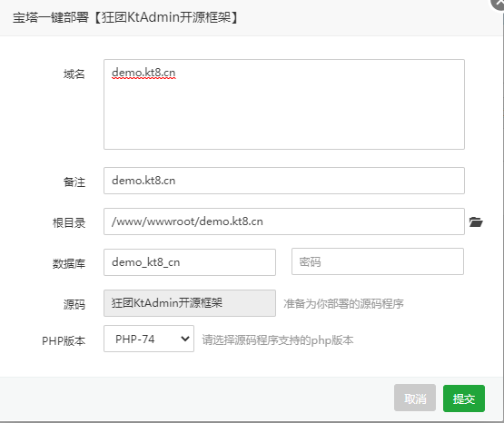Click the 密码 database password field
The width and height of the screenshot is (504, 423).
pyautogui.click(x=378, y=261)
